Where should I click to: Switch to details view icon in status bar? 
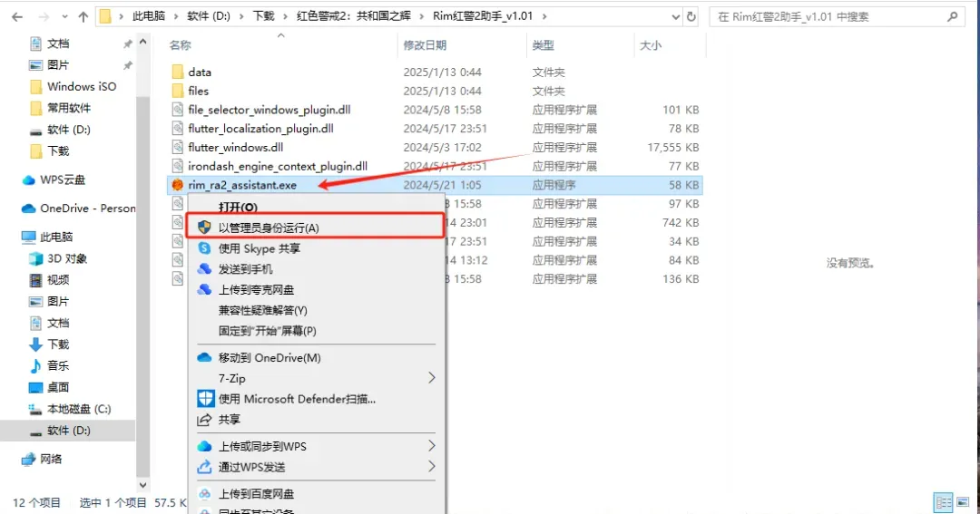pyautogui.click(x=943, y=502)
